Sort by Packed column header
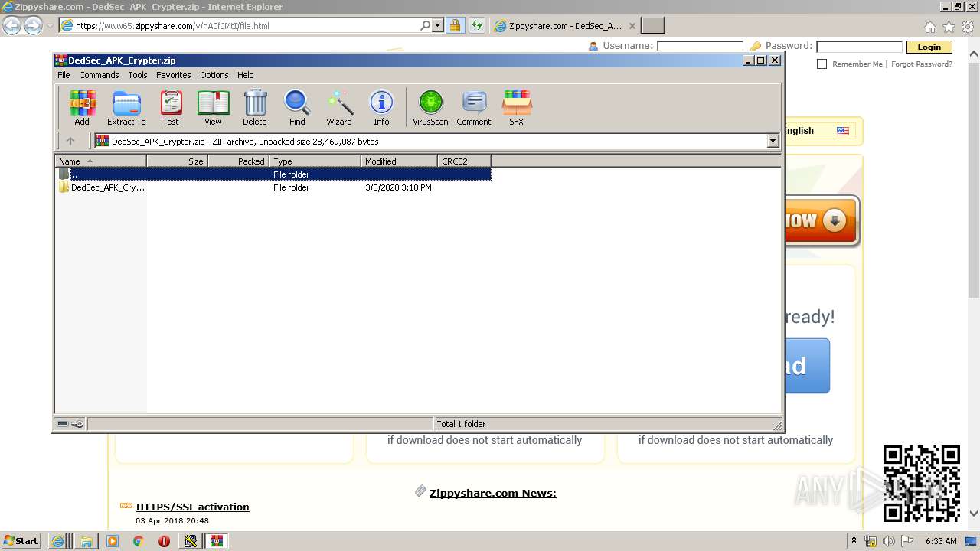This screenshot has width=980, height=551. (238, 161)
